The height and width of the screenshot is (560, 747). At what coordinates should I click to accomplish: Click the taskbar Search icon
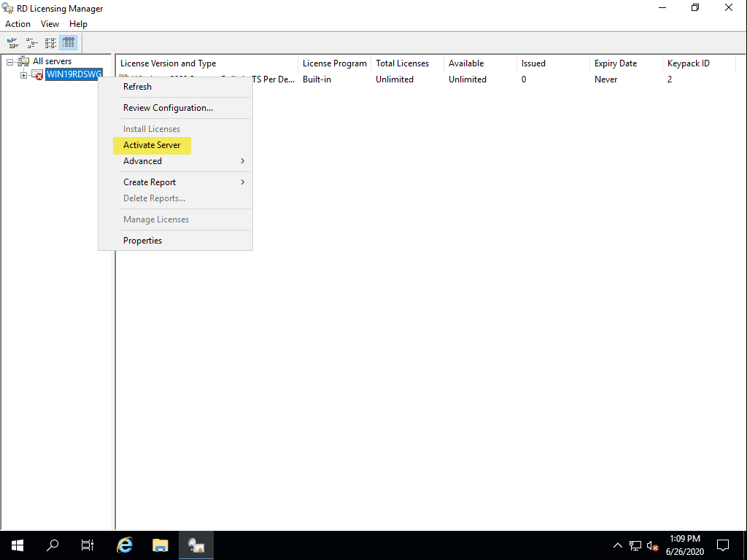52,545
